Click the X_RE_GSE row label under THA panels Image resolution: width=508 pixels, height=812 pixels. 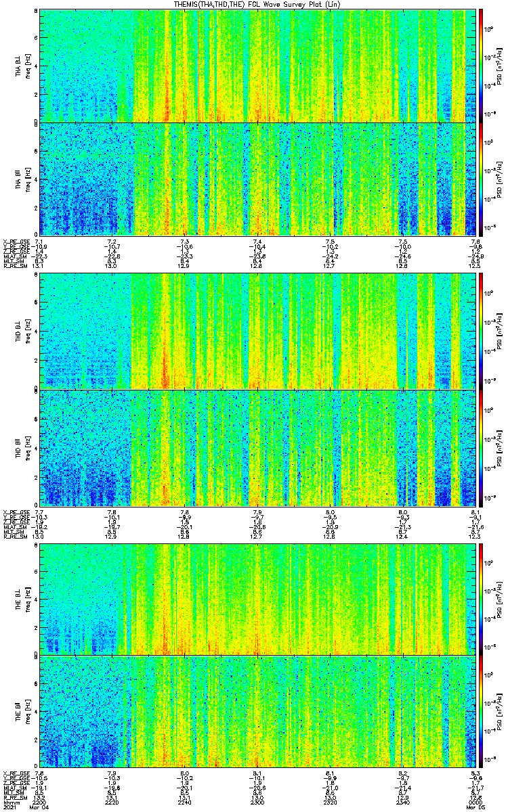17,242
